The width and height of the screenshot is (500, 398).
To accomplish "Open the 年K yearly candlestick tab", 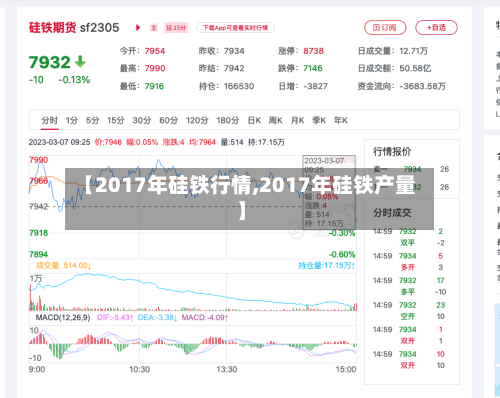I will click(341, 120).
